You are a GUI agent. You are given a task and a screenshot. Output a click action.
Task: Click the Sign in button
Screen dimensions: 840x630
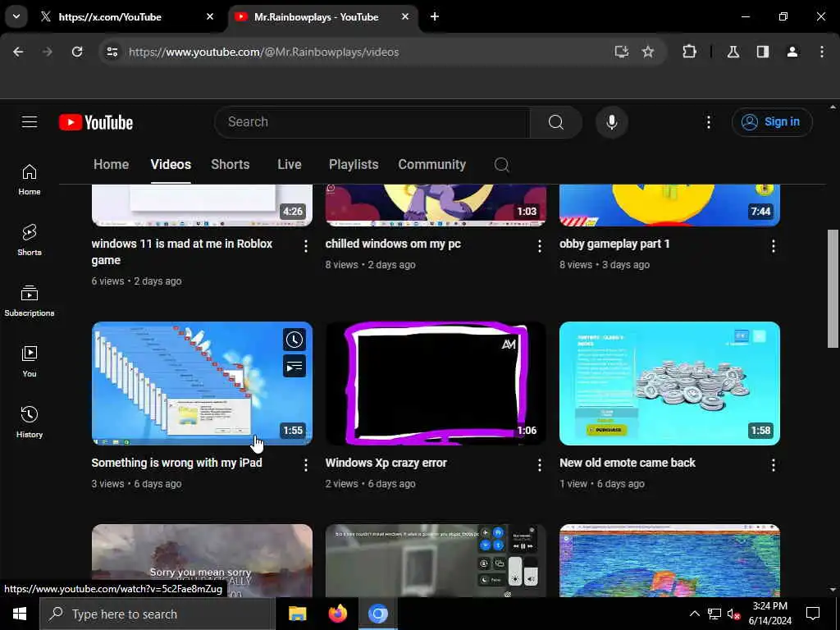tap(772, 122)
